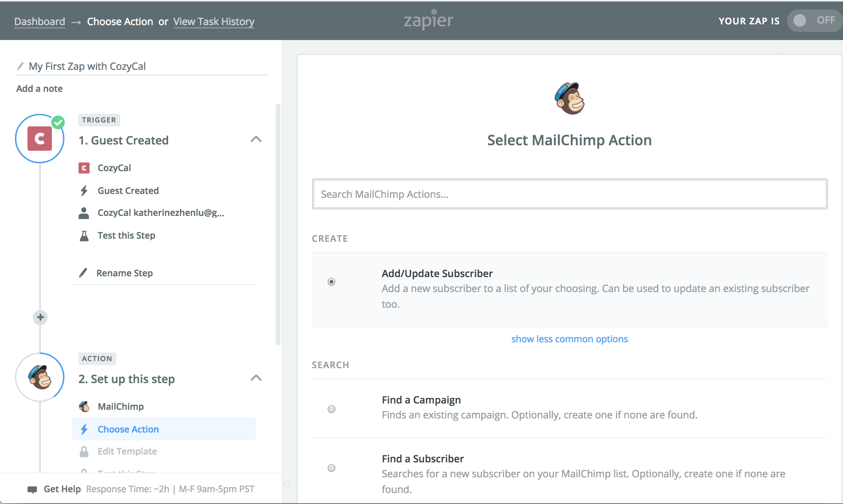Screen dimensions: 843x504
Task: Click show less common options
Action: click(569, 339)
